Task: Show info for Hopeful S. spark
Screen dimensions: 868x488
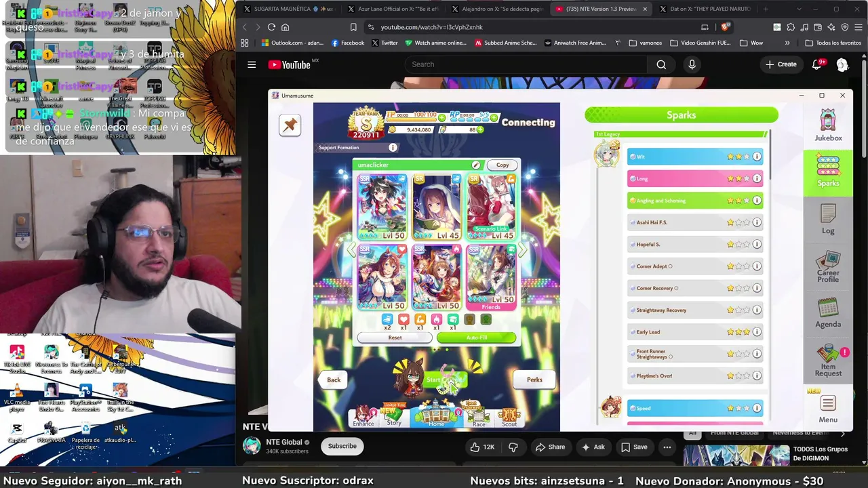Action: coord(757,244)
